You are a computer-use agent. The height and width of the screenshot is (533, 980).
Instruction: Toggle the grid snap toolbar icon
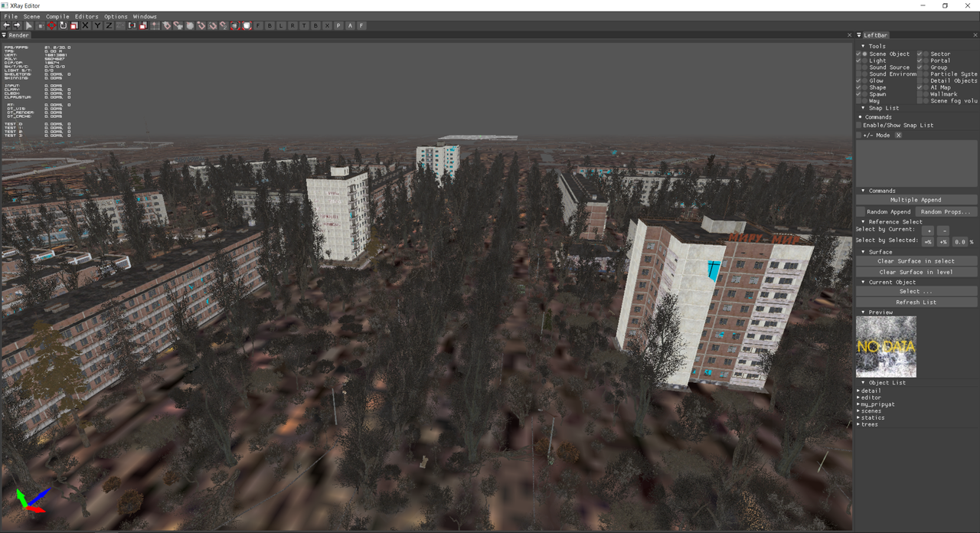click(x=155, y=25)
